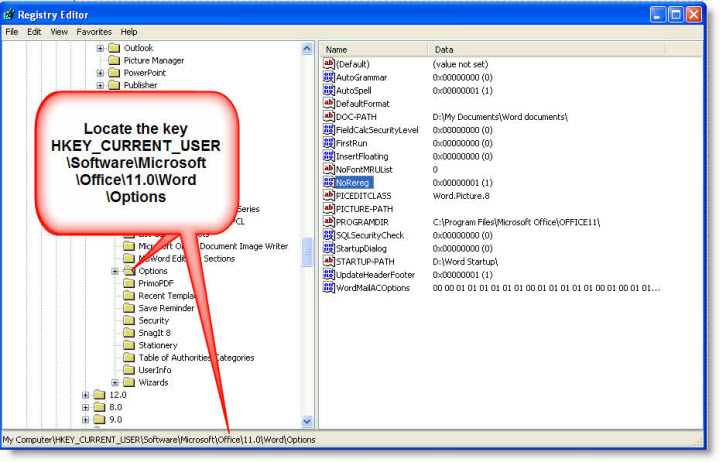Open the Help menu

click(129, 32)
